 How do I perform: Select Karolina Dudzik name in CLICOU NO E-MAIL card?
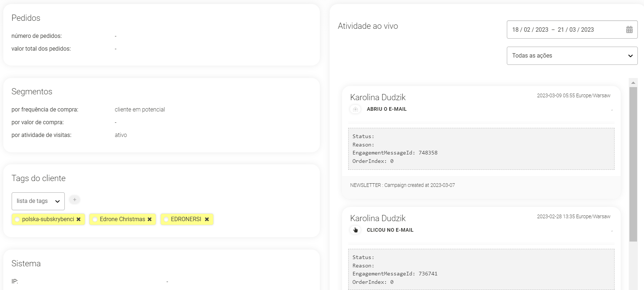378,218
